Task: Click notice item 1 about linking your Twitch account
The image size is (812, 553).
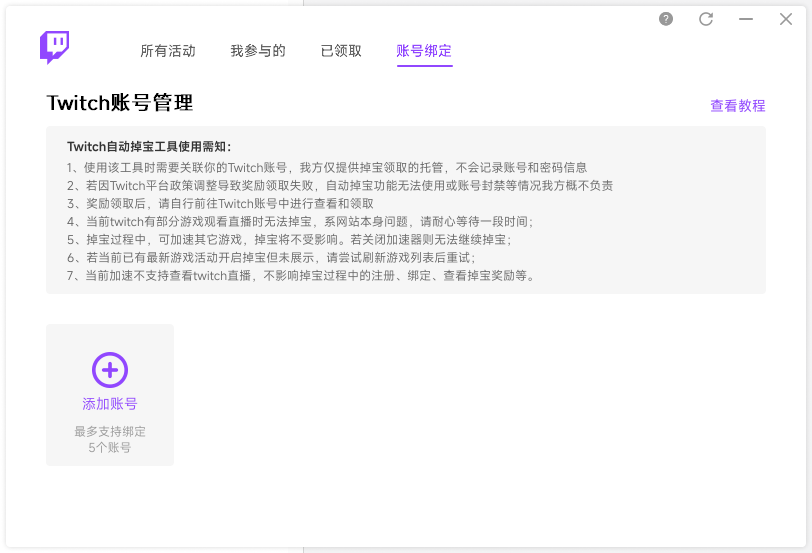Action: [327, 167]
